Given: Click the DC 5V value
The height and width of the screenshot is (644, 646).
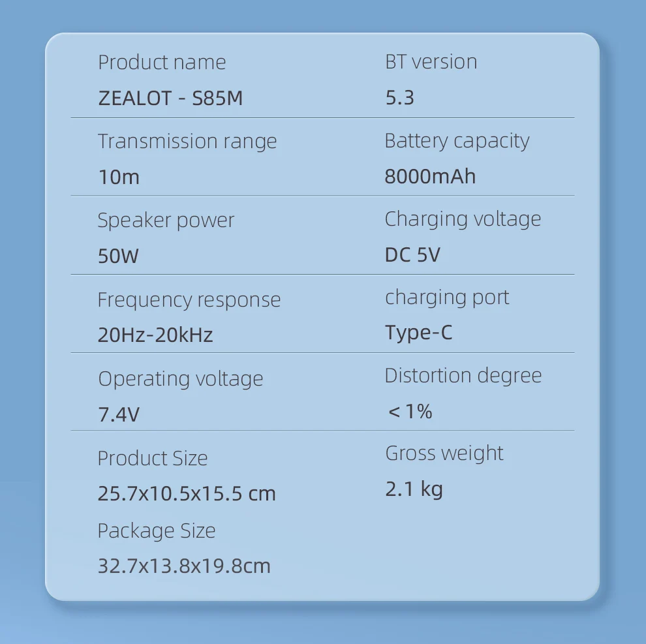Looking at the screenshot, I should coord(412,254).
